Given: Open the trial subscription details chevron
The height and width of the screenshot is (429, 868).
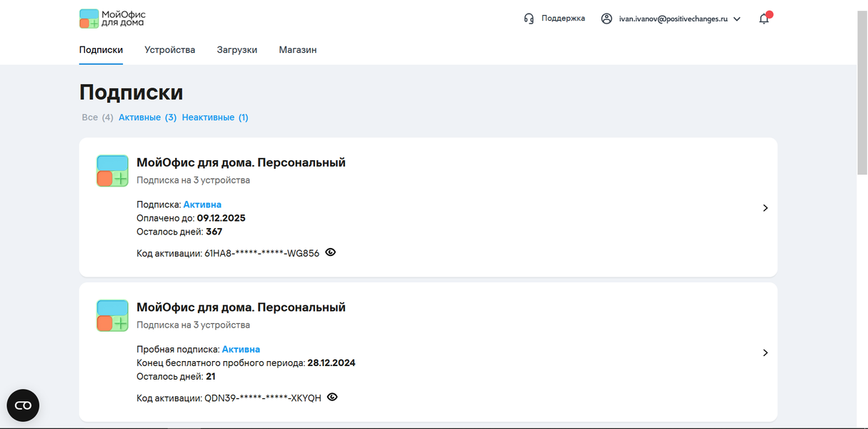Looking at the screenshot, I should (x=765, y=352).
